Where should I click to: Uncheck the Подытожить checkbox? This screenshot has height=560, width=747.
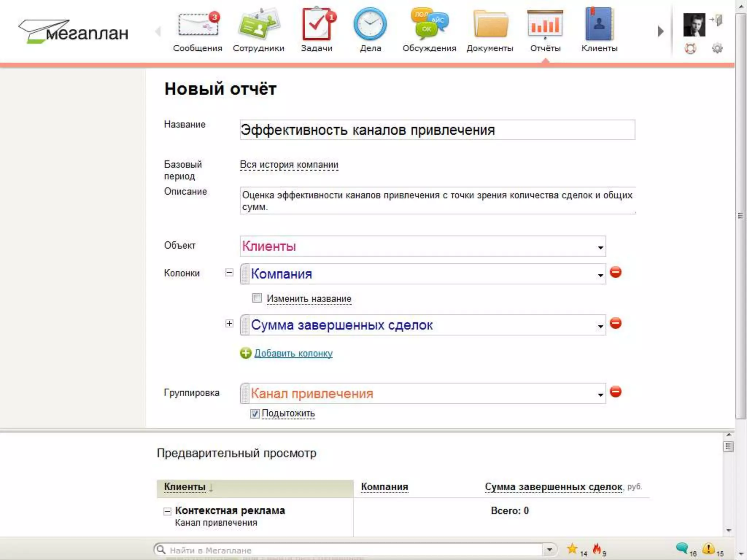click(x=255, y=413)
